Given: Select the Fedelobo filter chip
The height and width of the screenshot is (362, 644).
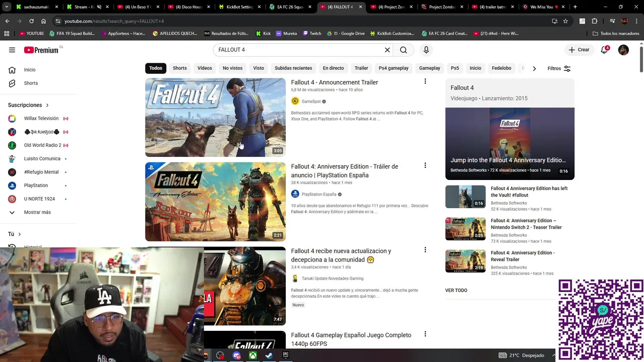Looking at the screenshot, I should pyautogui.click(x=502, y=68).
